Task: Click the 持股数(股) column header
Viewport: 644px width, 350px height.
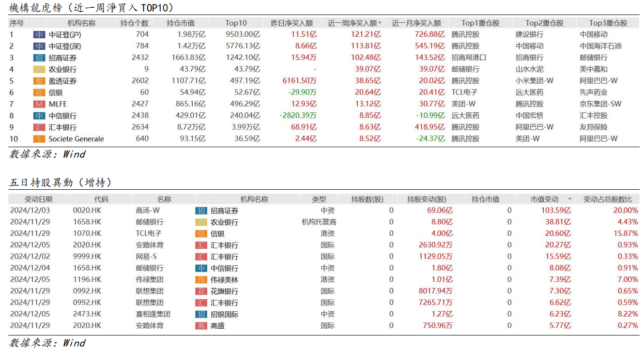Action: coord(368,199)
